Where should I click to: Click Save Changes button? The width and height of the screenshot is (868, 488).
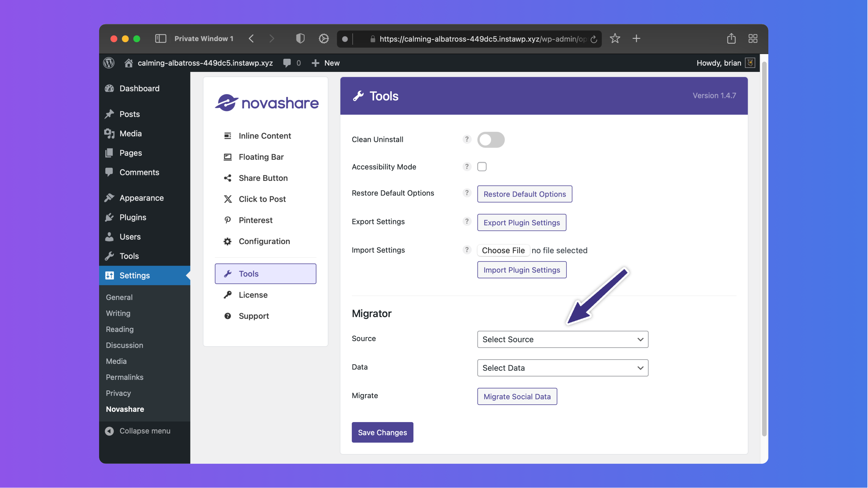[382, 432]
